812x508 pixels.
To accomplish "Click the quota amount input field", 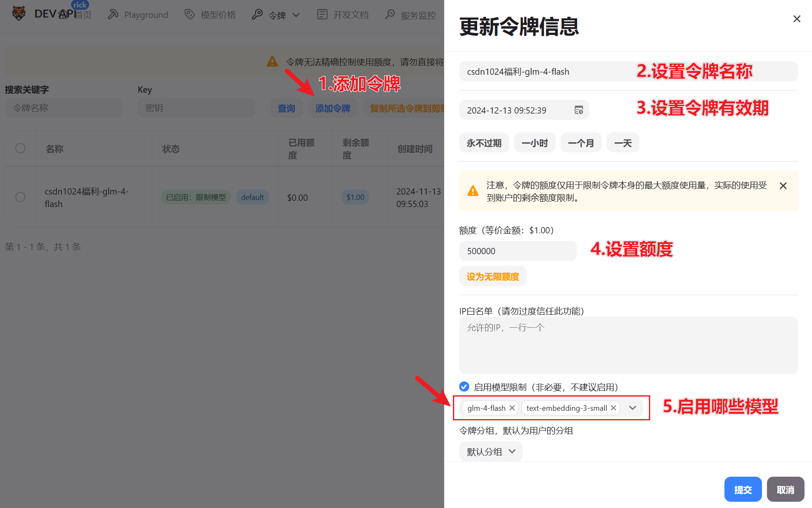I will pyautogui.click(x=518, y=251).
